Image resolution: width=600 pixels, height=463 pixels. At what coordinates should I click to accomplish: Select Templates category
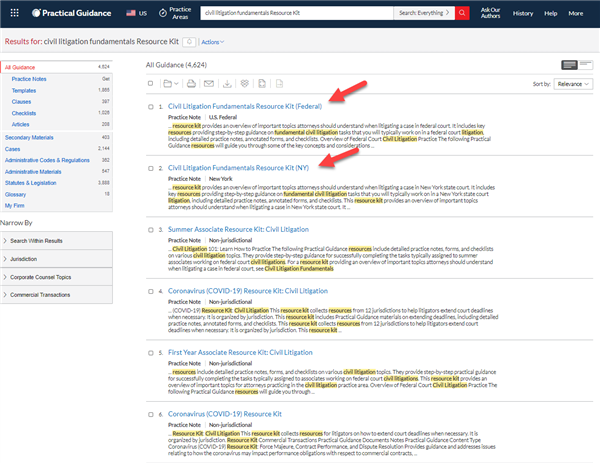[24, 91]
